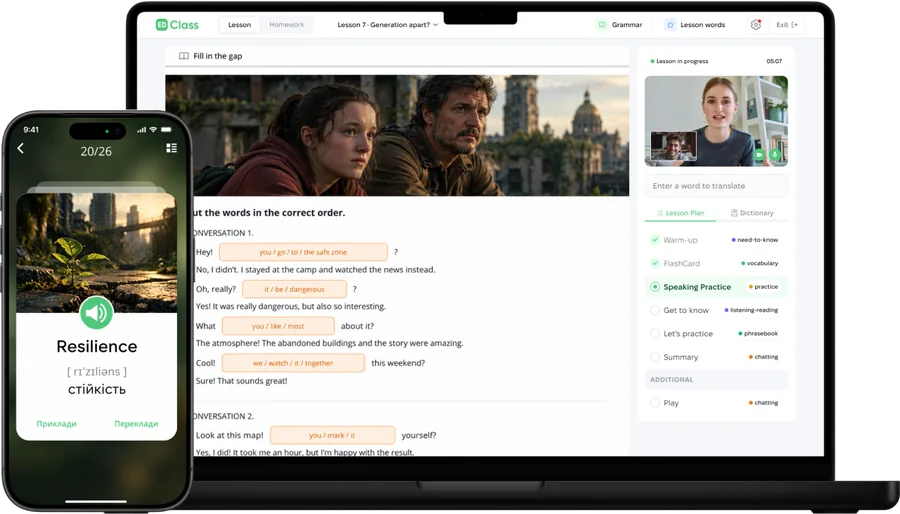Click the стійкість translation on phone

pos(96,390)
